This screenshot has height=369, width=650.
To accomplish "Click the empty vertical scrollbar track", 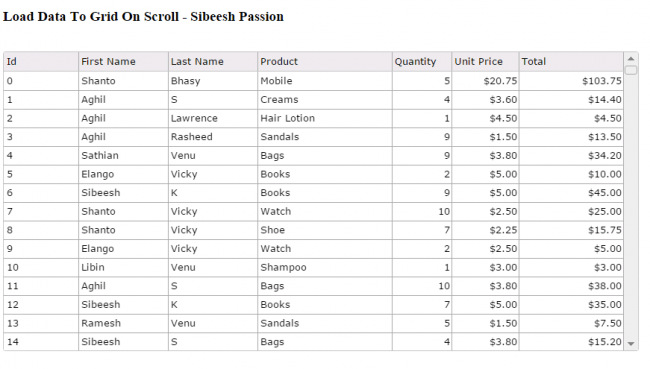I will pyautogui.click(x=631, y=206).
